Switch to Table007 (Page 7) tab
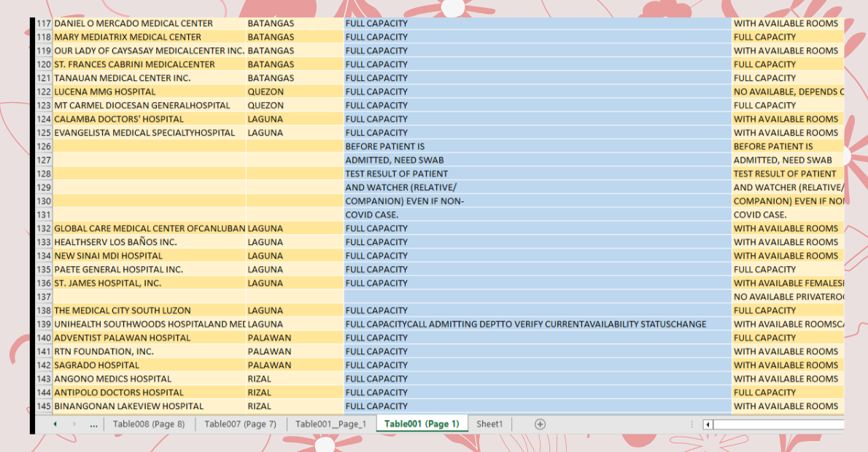868x452 pixels. click(240, 424)
